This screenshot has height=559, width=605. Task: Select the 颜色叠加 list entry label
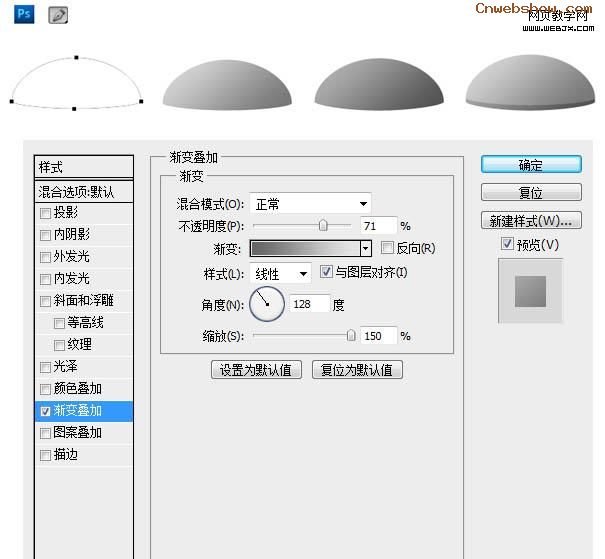78,388
